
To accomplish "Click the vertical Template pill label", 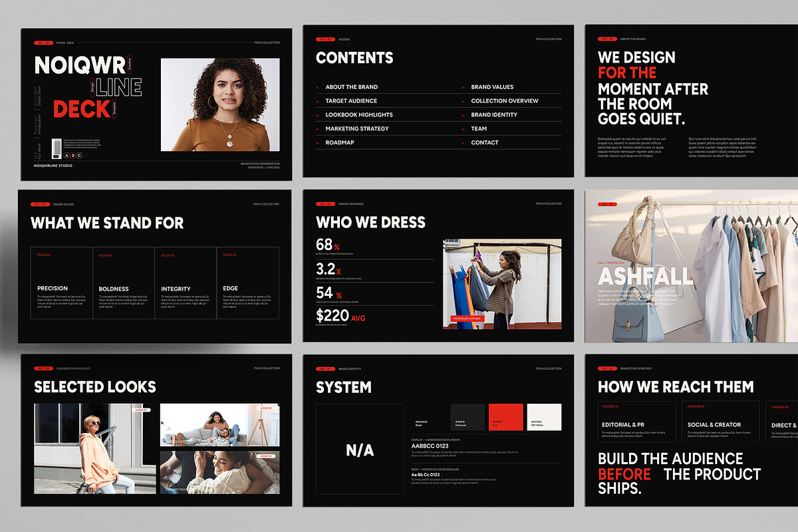I will [114, 110].
